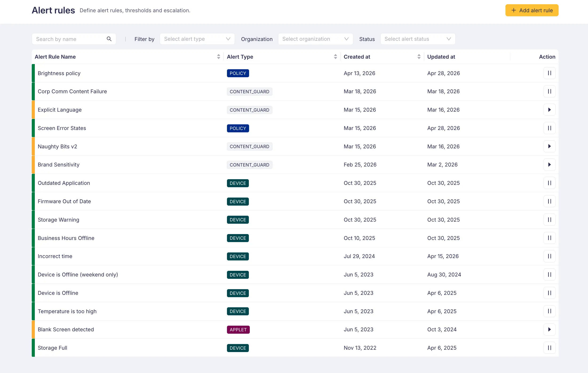The image size is (588, 373).
Task: Resume the Brand Sensitivity alert rule
Action: [x=549, y=165]
